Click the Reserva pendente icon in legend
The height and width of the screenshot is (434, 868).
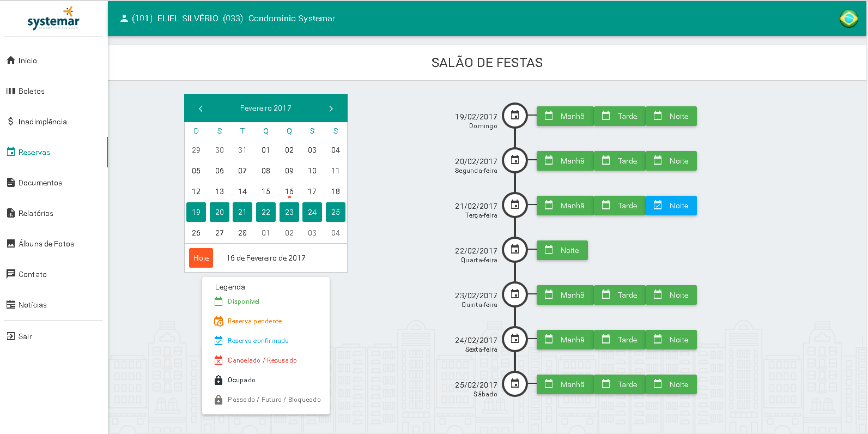218,321
